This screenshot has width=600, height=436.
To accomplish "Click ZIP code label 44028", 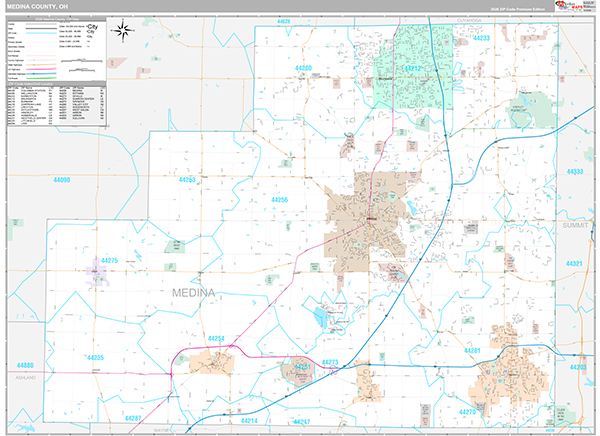I will (x=284, y=21).
